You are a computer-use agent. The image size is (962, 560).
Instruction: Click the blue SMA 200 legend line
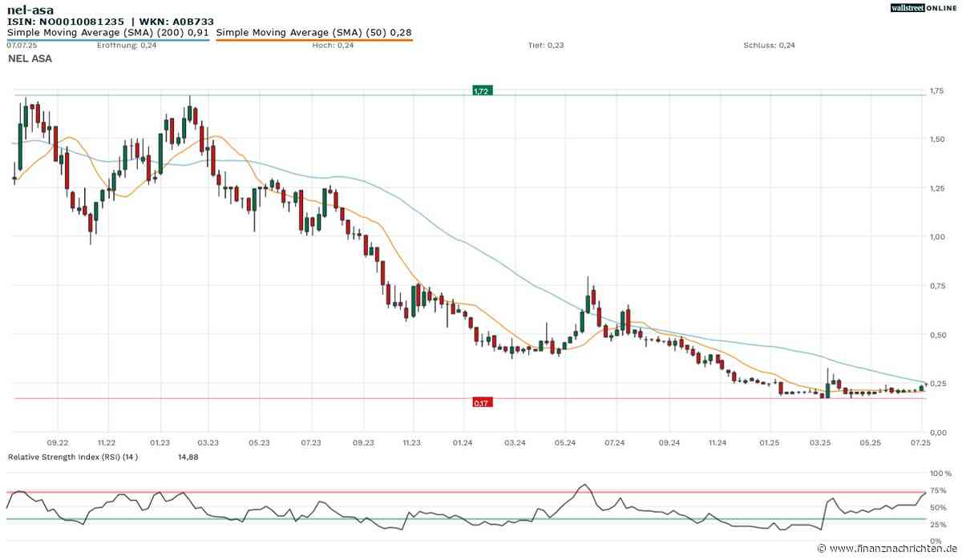[108, 39]
